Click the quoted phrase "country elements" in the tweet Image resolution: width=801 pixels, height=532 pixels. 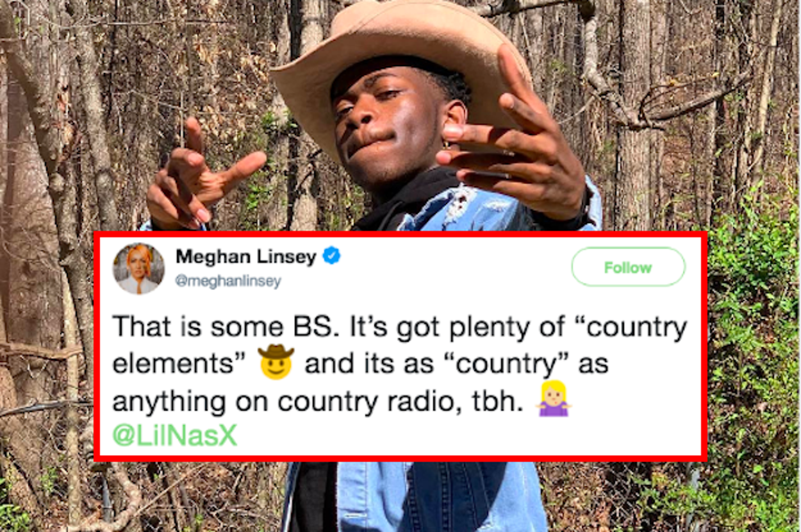pyautogui.click(x=399, y=345)
